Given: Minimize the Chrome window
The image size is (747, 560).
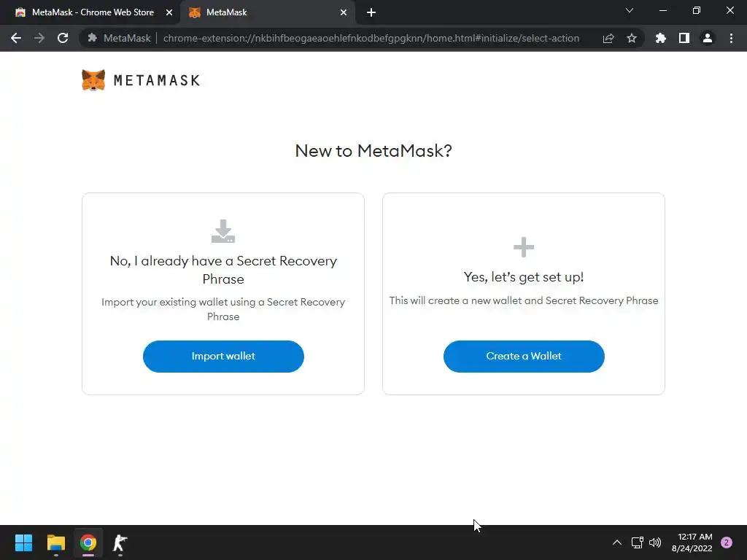Looking at the screenshot, I should [x=662, y=10].
